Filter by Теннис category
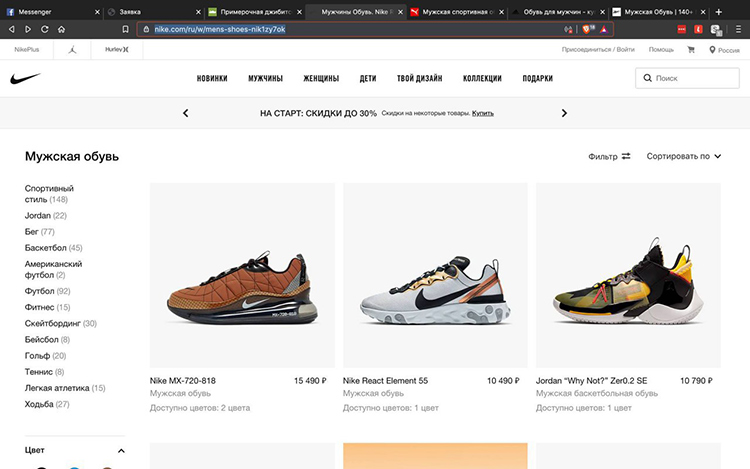 coord(44,372)
